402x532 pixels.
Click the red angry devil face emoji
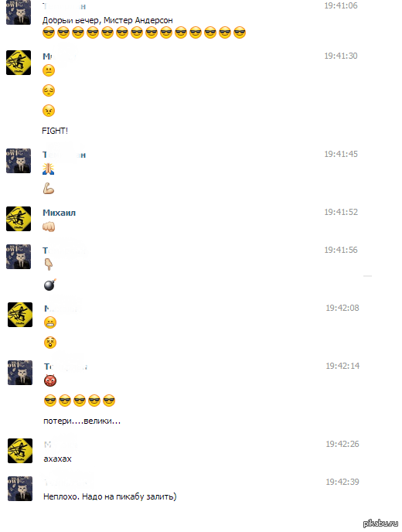pos(50,380)
